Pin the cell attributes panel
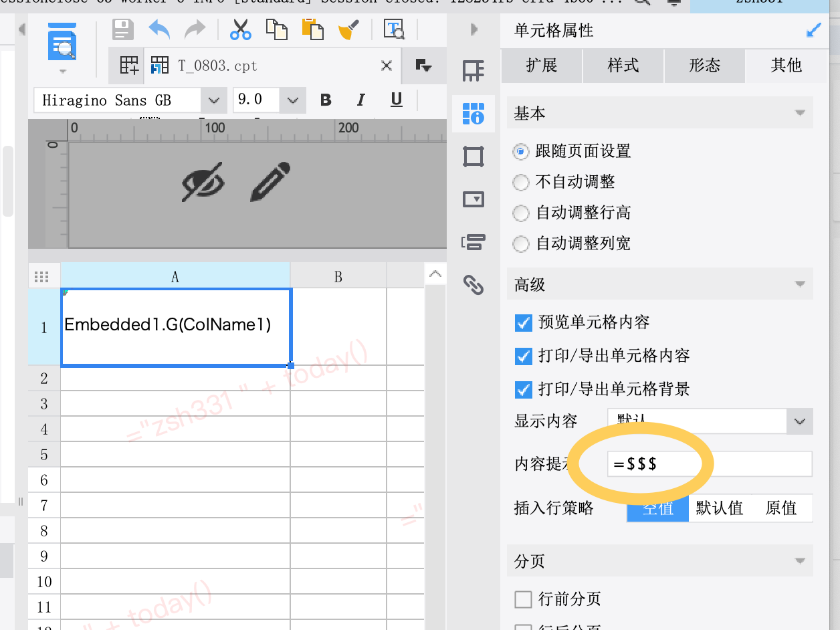 pos(814,30)
